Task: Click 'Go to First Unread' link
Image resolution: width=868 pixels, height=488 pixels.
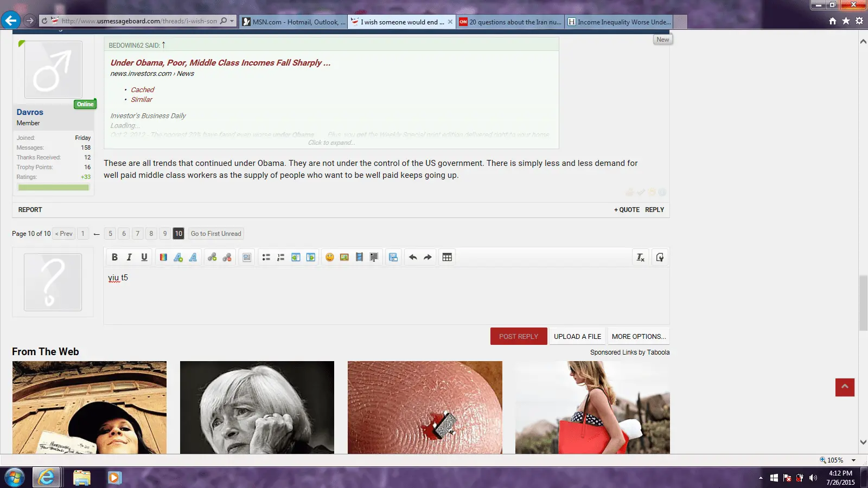Action: pos(216,234)
